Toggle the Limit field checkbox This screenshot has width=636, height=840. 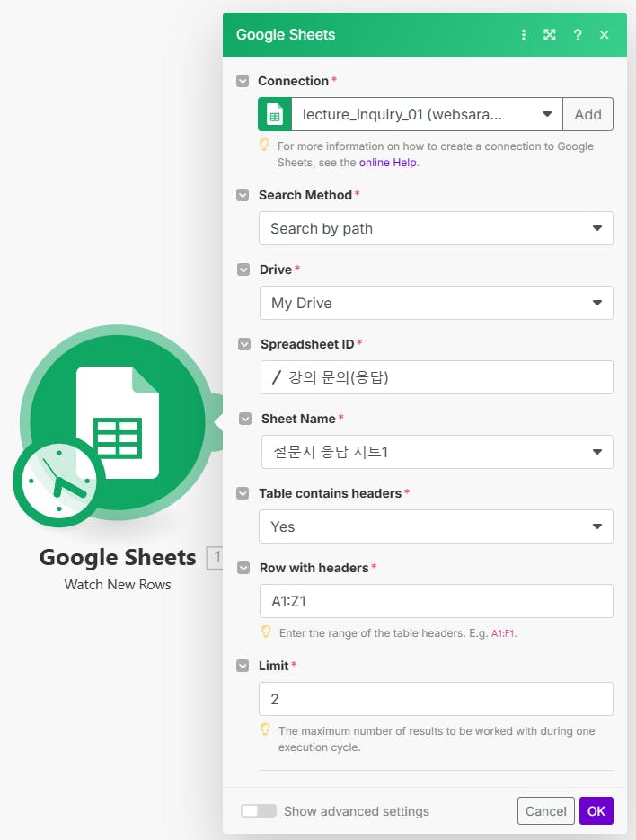point(243,666)
